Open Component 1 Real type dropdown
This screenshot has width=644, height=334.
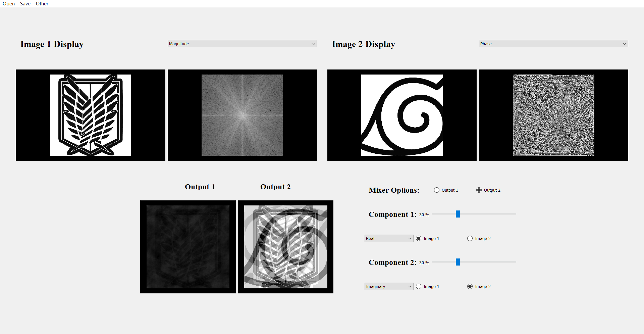tap(389, 238)
